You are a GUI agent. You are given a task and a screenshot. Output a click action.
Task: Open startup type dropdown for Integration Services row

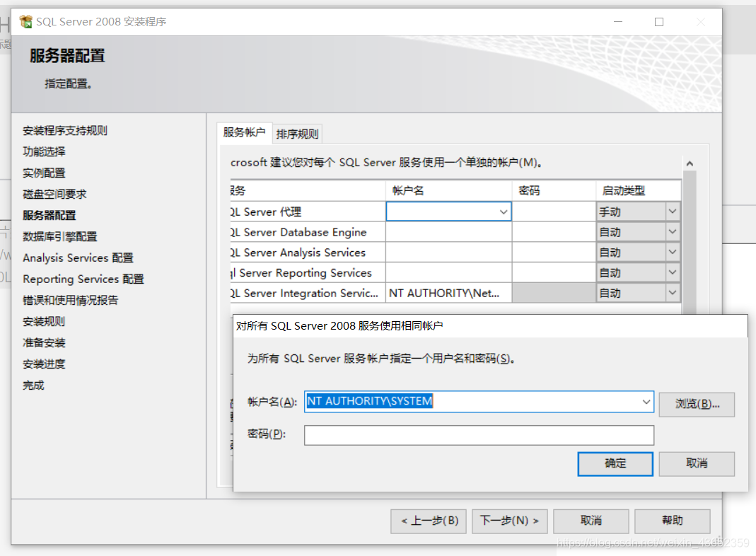coord(672,293)
